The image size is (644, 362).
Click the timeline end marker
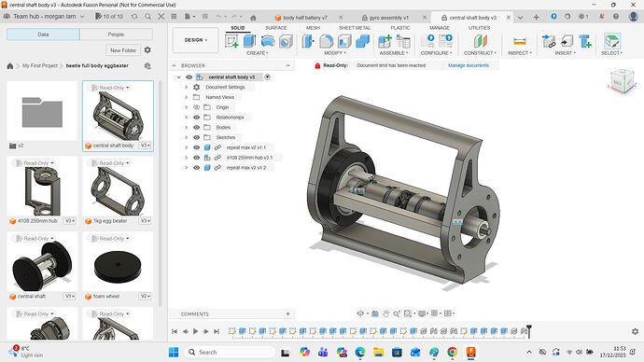point(529,331)
